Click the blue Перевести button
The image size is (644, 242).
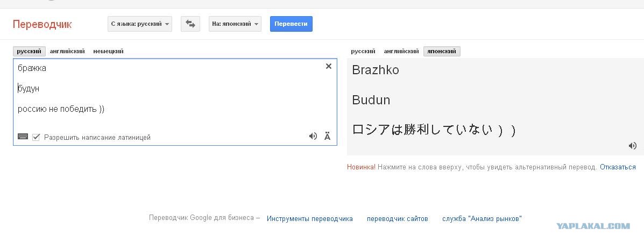[x=291, y=24]
